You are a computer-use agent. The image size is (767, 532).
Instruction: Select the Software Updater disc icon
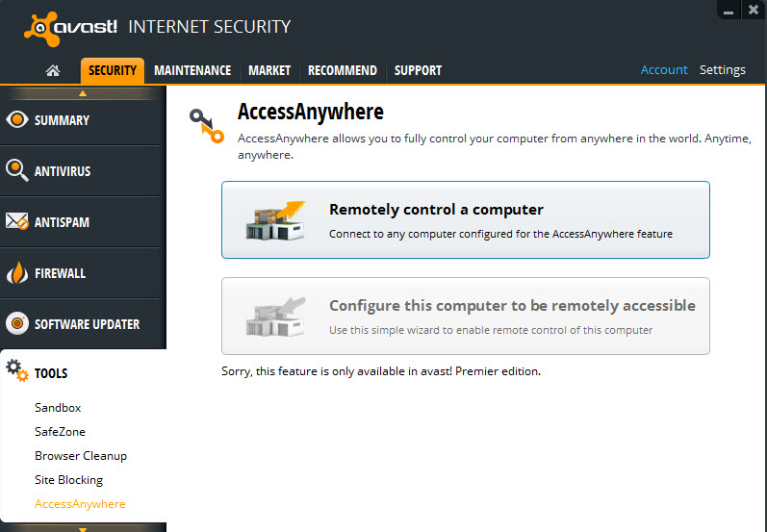pyautogui.click(x=17, y=323)
